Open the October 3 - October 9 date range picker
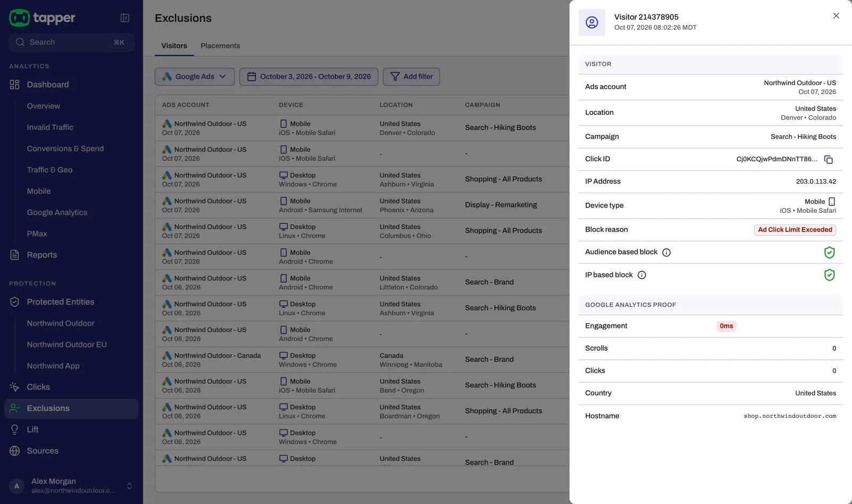 click(309, 77)
